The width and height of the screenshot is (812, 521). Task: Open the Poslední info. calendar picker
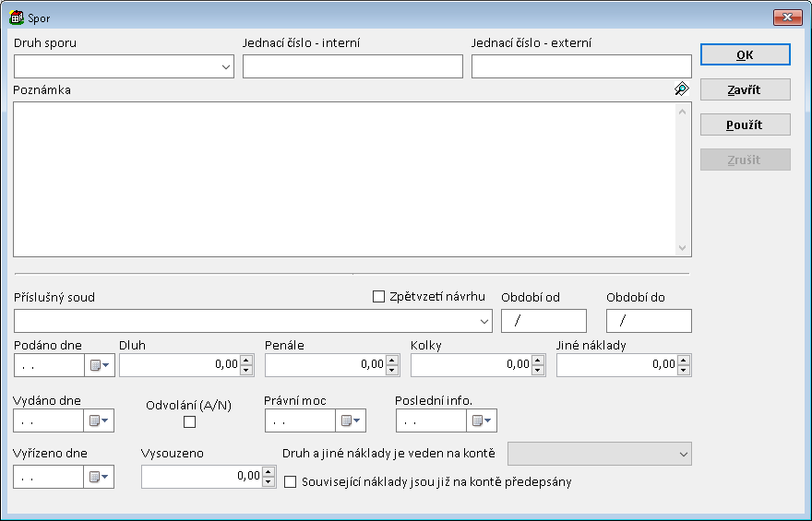(482, 421)
